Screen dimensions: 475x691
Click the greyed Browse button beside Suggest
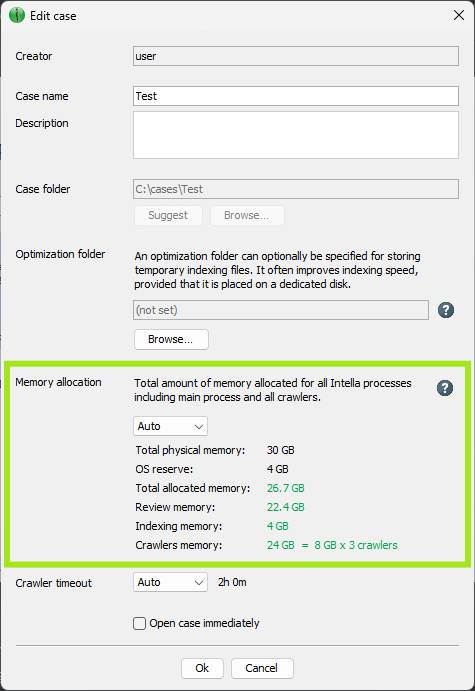click(x=247, y=215)
